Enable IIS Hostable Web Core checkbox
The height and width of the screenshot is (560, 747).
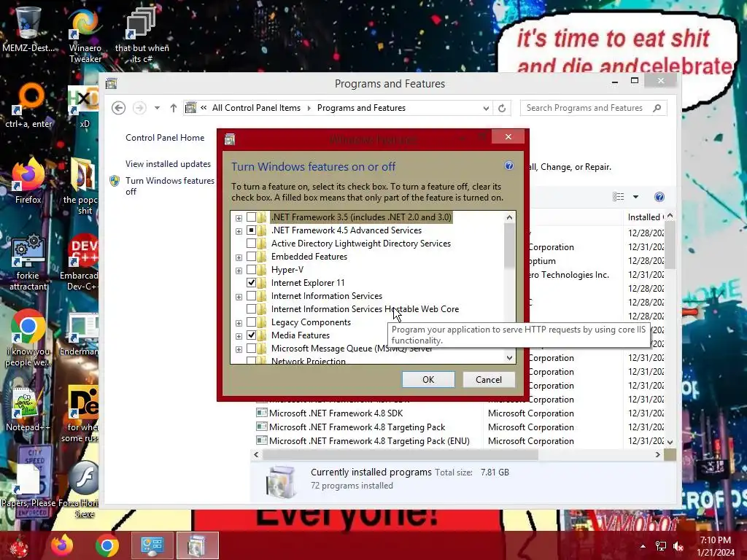251,309
